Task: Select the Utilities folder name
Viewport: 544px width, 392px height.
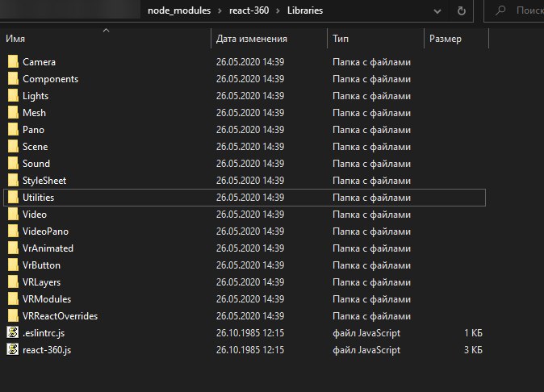Action: point(38,198)
